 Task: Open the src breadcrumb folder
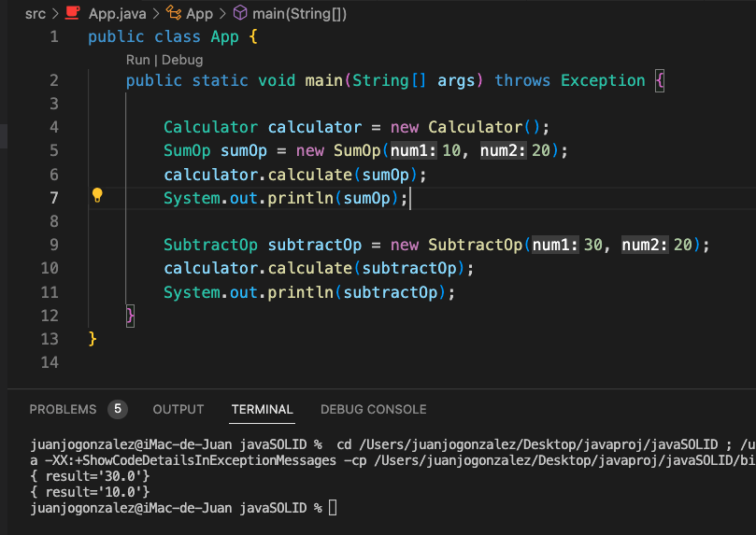[x=36, y=13]
